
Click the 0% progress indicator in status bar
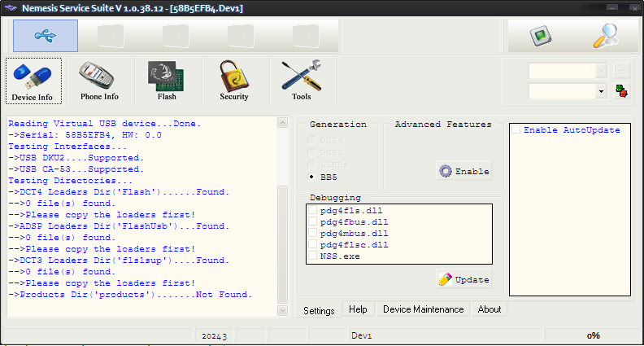pos(593,335)
